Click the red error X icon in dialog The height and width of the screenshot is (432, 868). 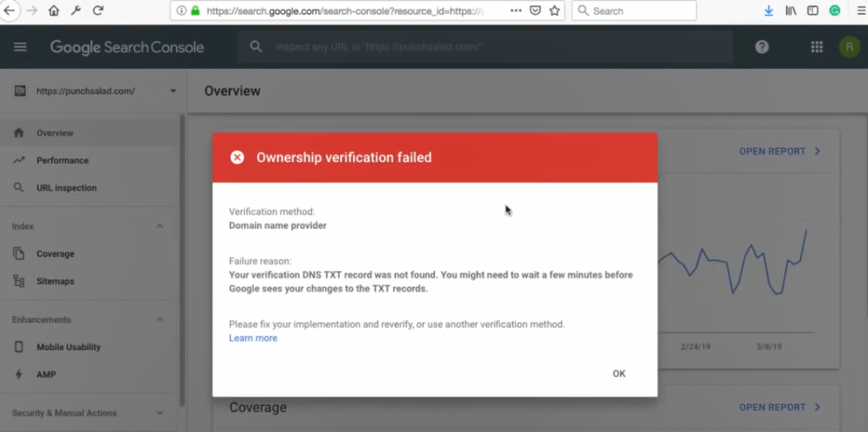(x=237, y=158)
